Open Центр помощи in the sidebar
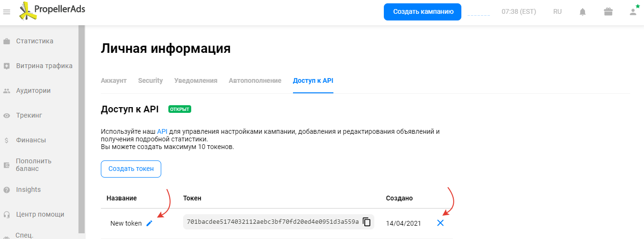Screen dimensions: 644x239 pos(40,214)
